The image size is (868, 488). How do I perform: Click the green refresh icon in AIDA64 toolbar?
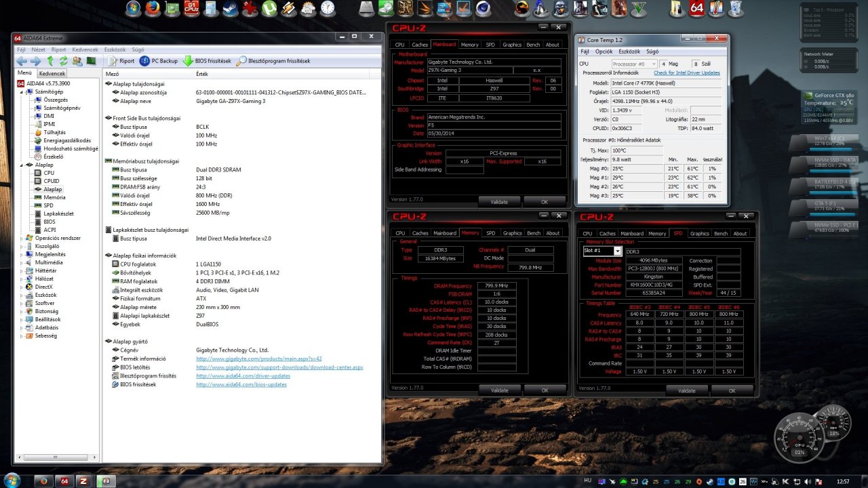coord(64,61)
